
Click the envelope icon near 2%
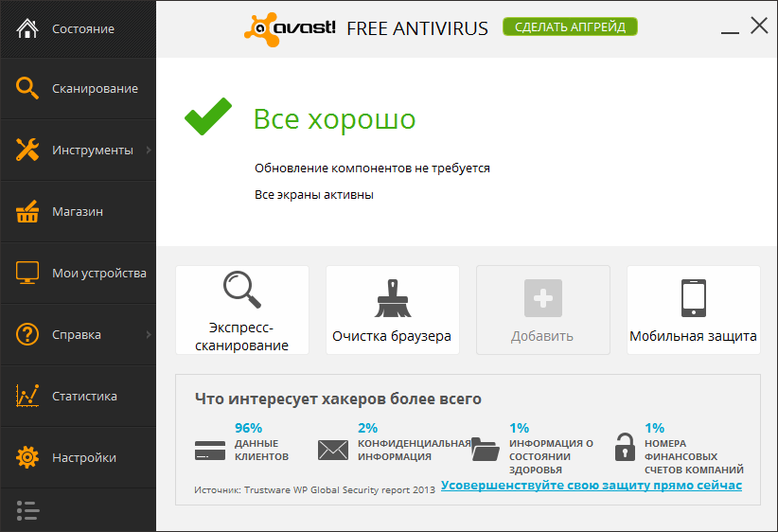[x=333, y=450]
